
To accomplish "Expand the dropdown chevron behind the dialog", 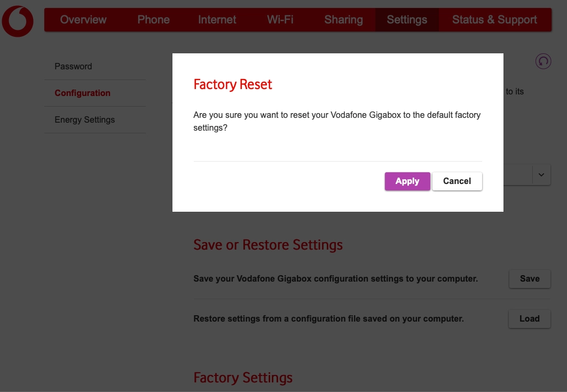I will [x=541, y=175].
